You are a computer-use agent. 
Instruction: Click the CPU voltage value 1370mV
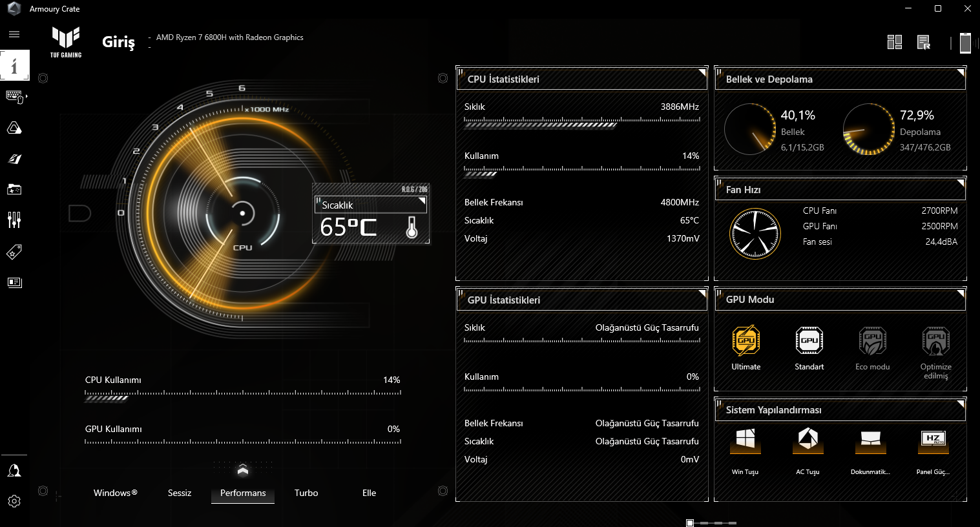coord(683,238)
